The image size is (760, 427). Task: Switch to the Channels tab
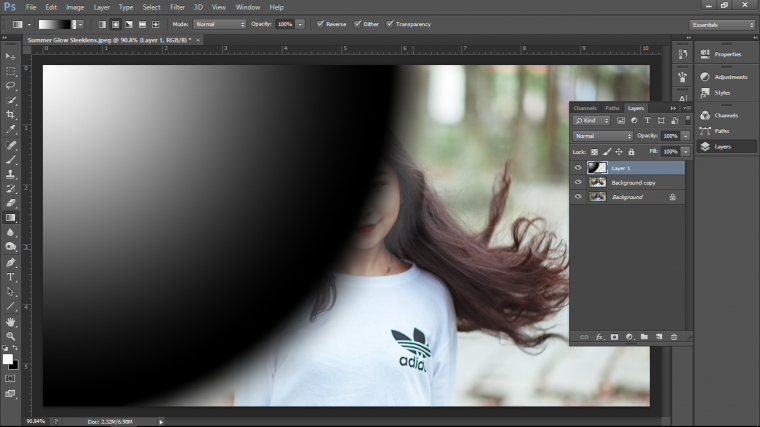click(585, 108)
